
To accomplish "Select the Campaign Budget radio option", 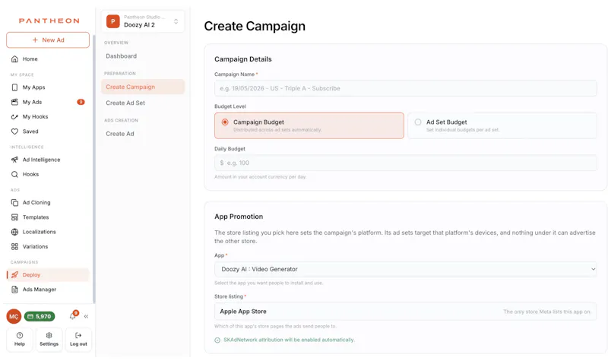I will (309, 125).
